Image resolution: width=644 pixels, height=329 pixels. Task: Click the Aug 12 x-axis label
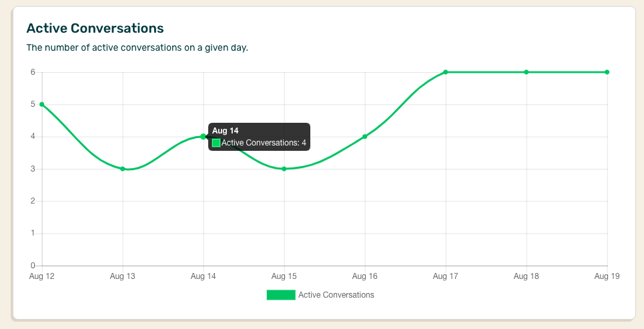pos(42,276)
